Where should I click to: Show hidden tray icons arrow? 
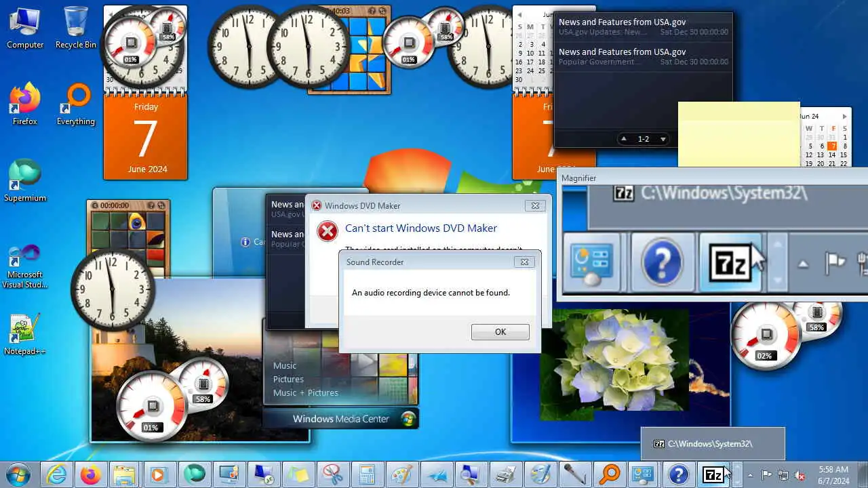coord(749,475)
